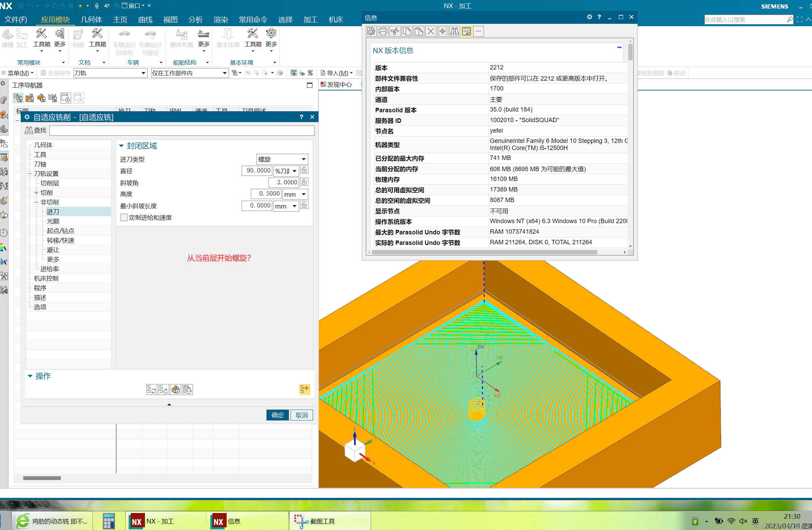
Task: Expand 切削 tree node
Action: [x=36, y=193]
